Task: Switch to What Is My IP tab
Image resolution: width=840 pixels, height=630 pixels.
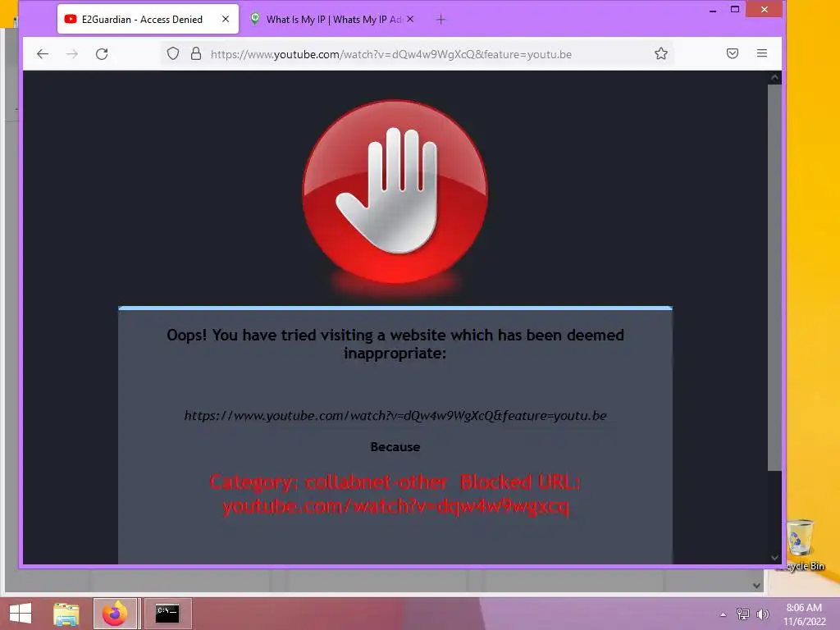Action: pyautogui.click(x=332, y=20)
